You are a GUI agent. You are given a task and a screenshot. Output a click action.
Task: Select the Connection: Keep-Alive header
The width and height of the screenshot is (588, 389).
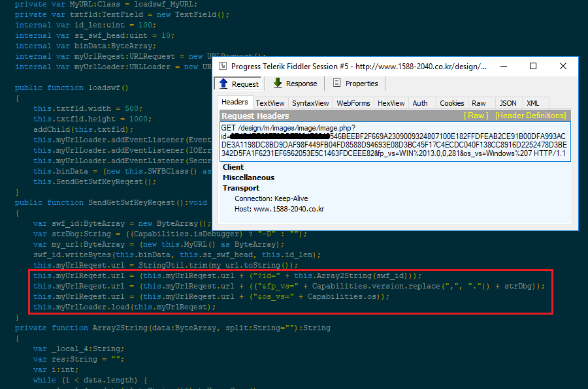coord(271,198)
